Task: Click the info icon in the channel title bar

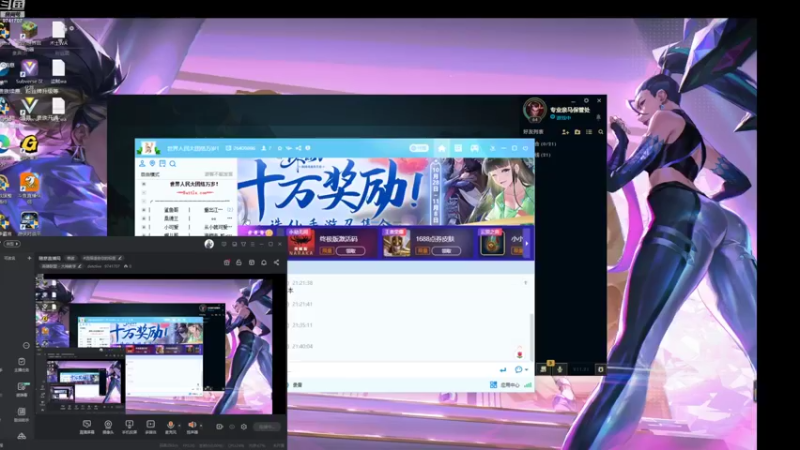Action: [x=308, y=148]
